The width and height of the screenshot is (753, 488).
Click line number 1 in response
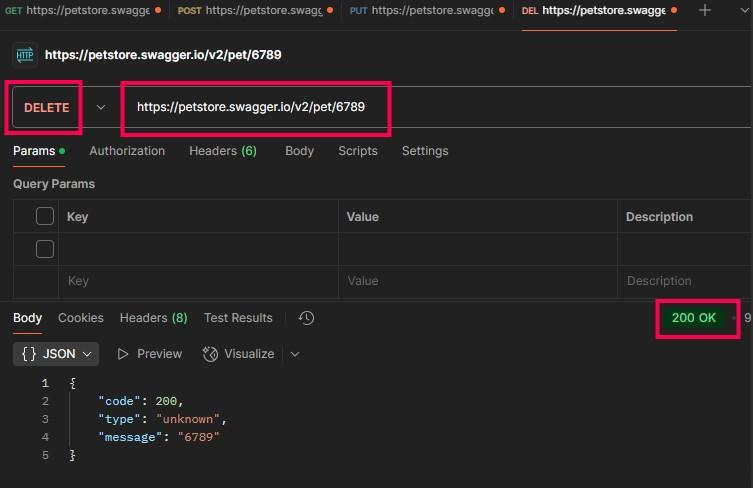(x=45, y=383)
